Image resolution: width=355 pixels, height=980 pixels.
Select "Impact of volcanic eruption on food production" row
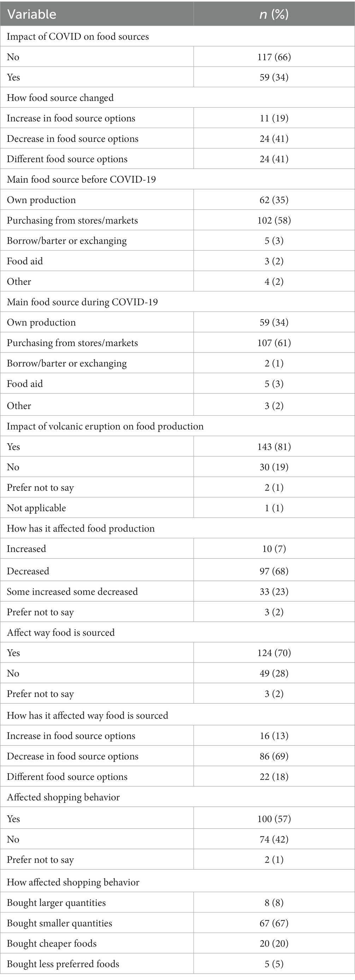(105, 426)
